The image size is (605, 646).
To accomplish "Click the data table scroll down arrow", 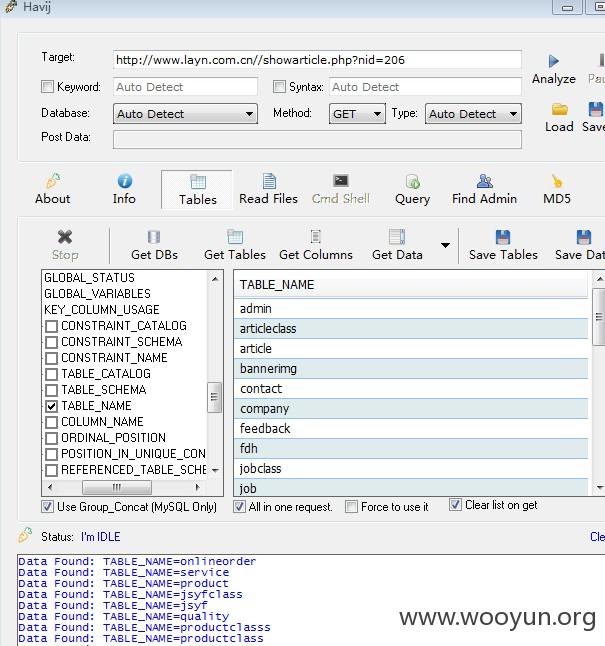I will point(599,488).
